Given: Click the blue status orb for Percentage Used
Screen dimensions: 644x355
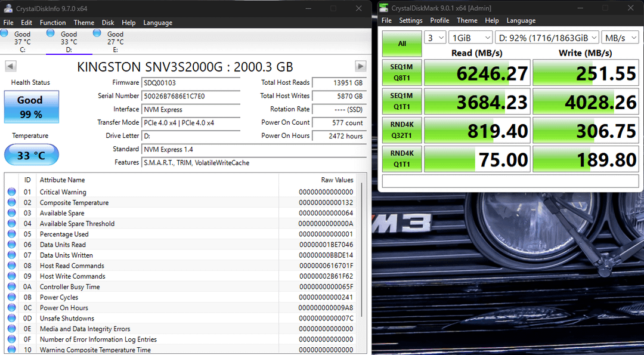Looking at the screenshot, I should pyautogui.click(x=11, y=234).
